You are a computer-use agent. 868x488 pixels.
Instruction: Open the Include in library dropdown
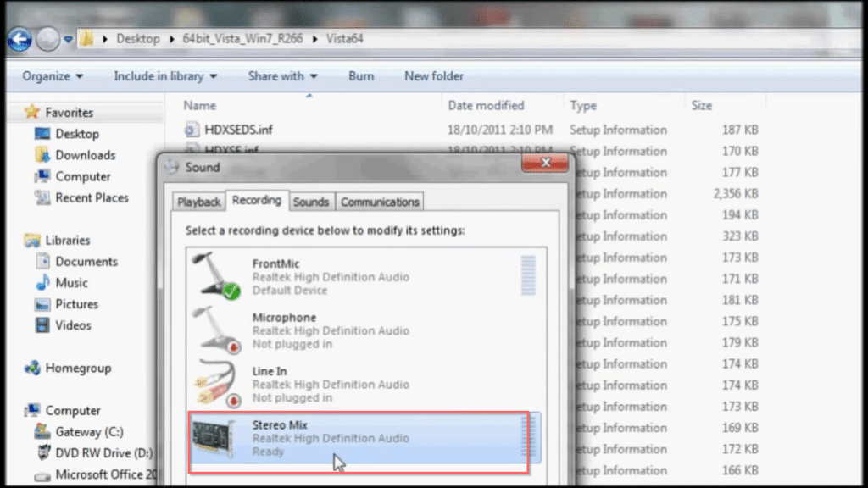point(164,76)
